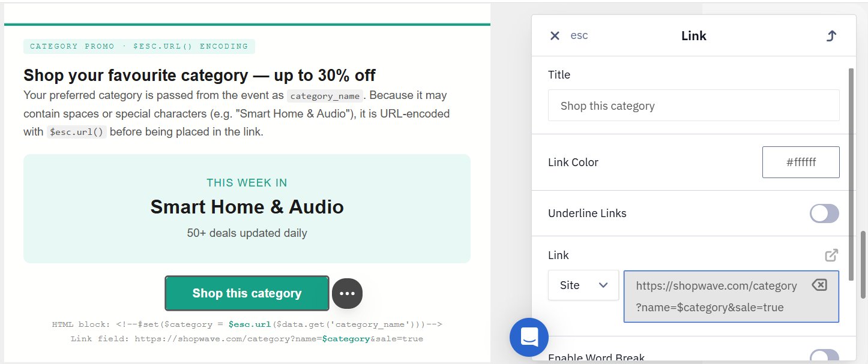Clear the link URL with the backspace icon
Viewport: 868px width, 364px height.
[819, 285]
